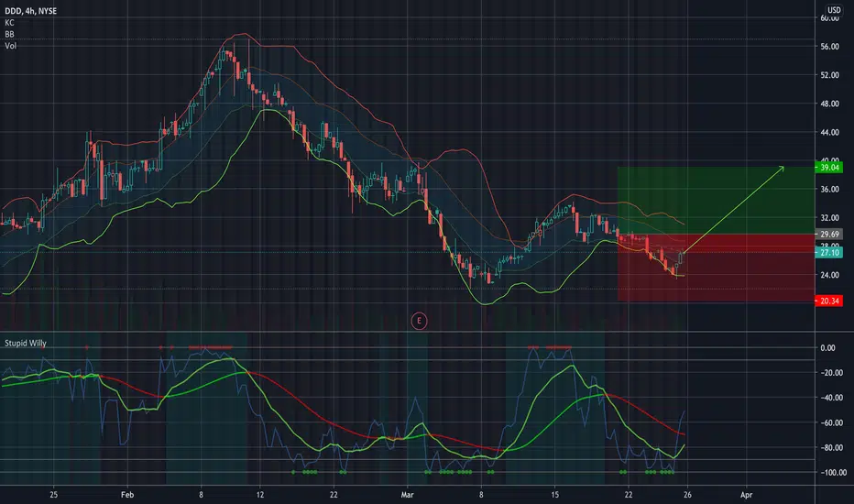
Task: Select the KC indicator label
Action: (9, 22)
